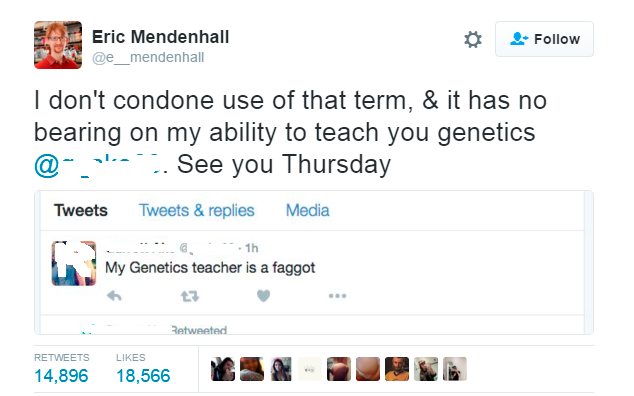View the 14,896 retweets count
The image size is (634, 396).
point(61,376)
